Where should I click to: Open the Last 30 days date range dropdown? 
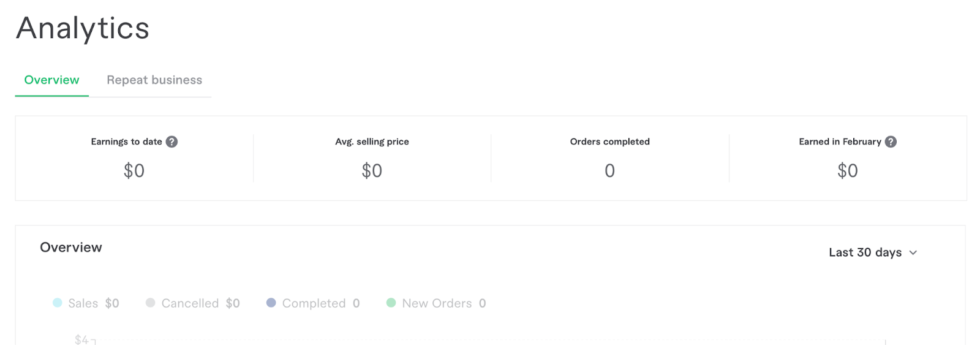click(x=865, y=252)
